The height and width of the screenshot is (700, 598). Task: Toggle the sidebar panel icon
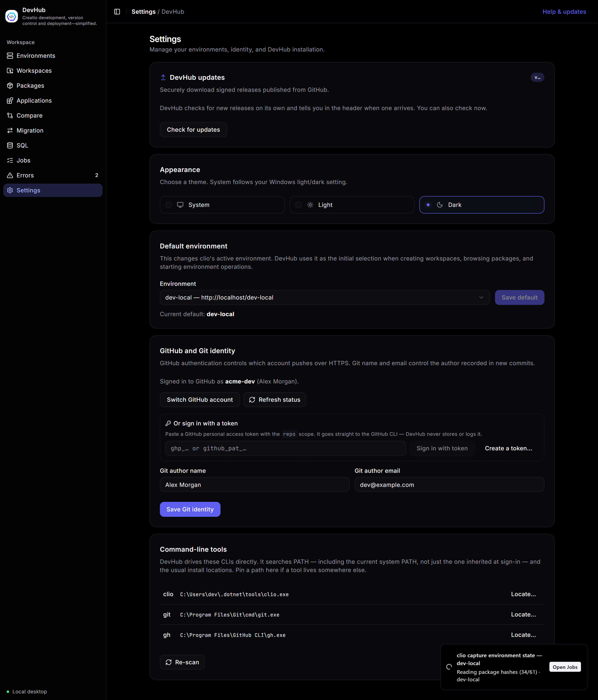[117, 11]
